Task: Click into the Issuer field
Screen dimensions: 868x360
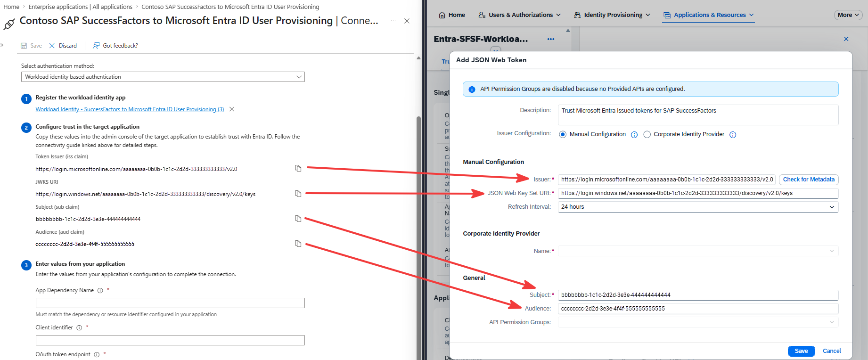Action: 666,180
